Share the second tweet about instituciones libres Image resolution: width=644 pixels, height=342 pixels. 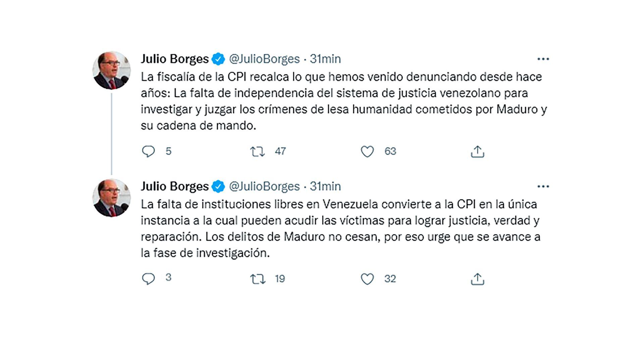click(x=477, y=279)
